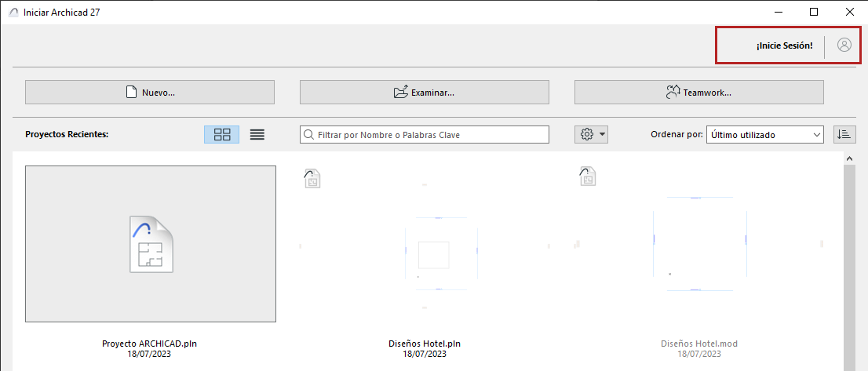Open the Diseños Hotel.mod project thumbnail

[x=699, y=244]
